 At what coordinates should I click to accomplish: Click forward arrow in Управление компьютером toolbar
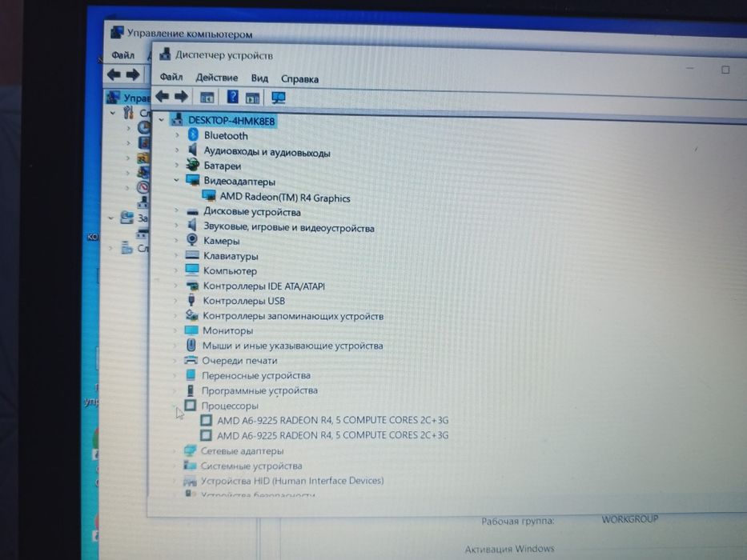point(132,74)
